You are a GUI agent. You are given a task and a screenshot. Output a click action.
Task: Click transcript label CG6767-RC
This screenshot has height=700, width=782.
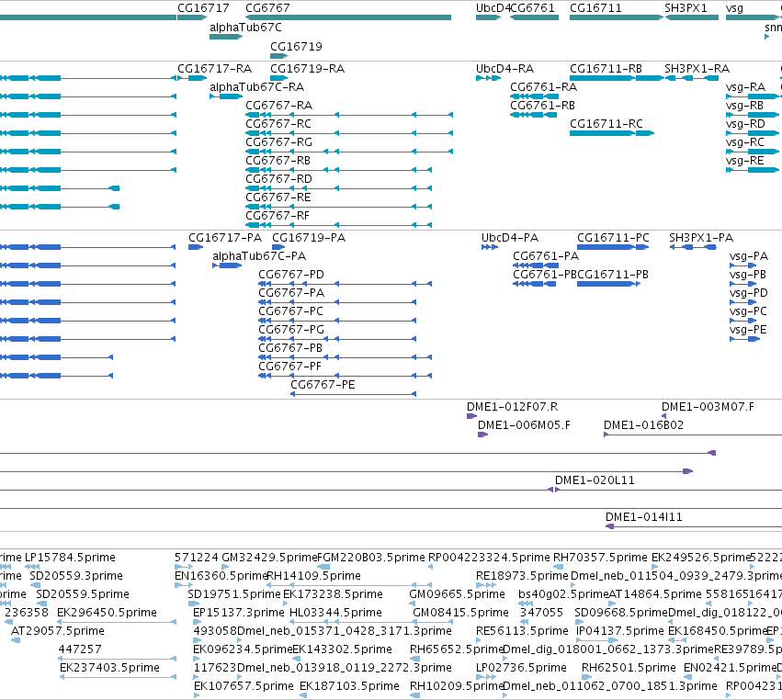coord(278,124)
